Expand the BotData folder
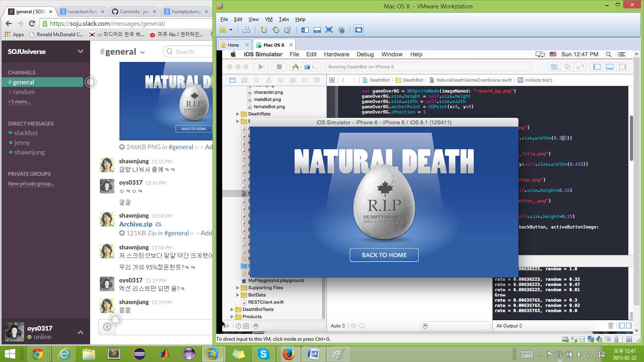The image size is (644, 362). click(238, 295)
